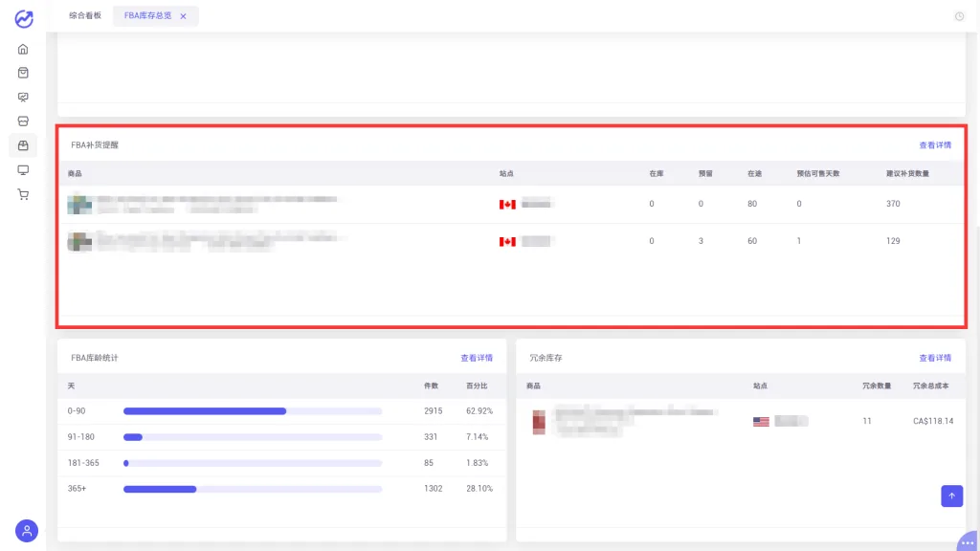Click the 365+ row label
Screen dimensions: 980x551
[x=77, y=489]
